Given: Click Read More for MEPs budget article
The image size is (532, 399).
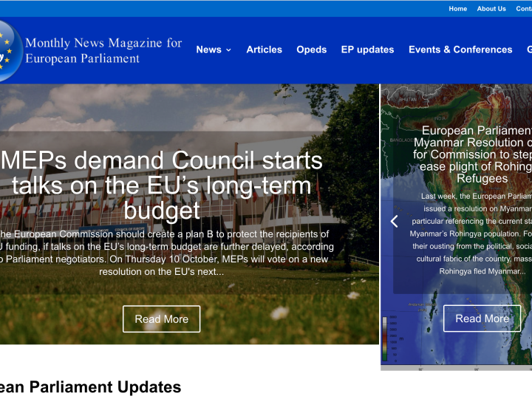Looking at the screenshot, I should point(162,319).
